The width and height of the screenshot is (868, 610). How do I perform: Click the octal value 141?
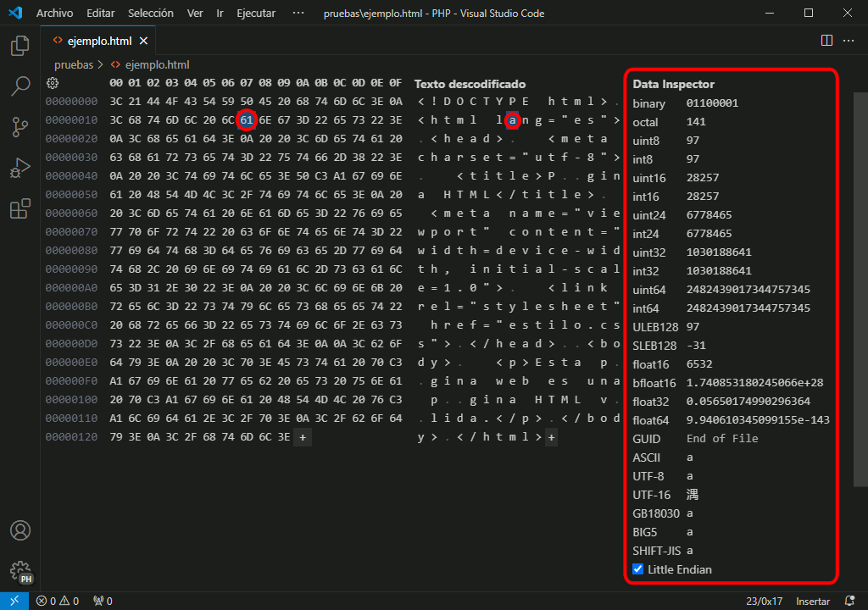(696, 122)
